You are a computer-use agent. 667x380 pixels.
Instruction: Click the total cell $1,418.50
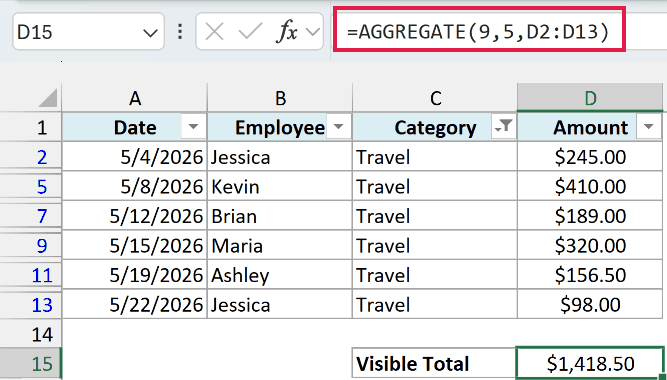click(x=590, y=363)
